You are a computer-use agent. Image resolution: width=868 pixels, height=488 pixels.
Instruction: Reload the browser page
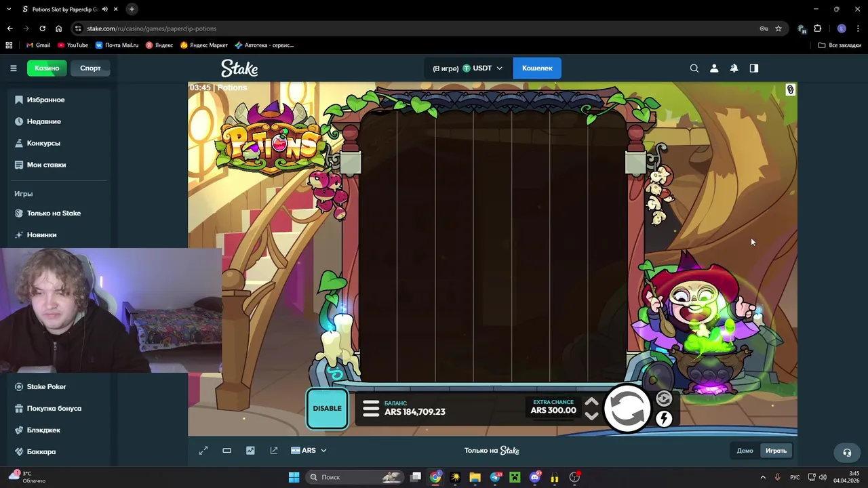[x=42, y=28]
